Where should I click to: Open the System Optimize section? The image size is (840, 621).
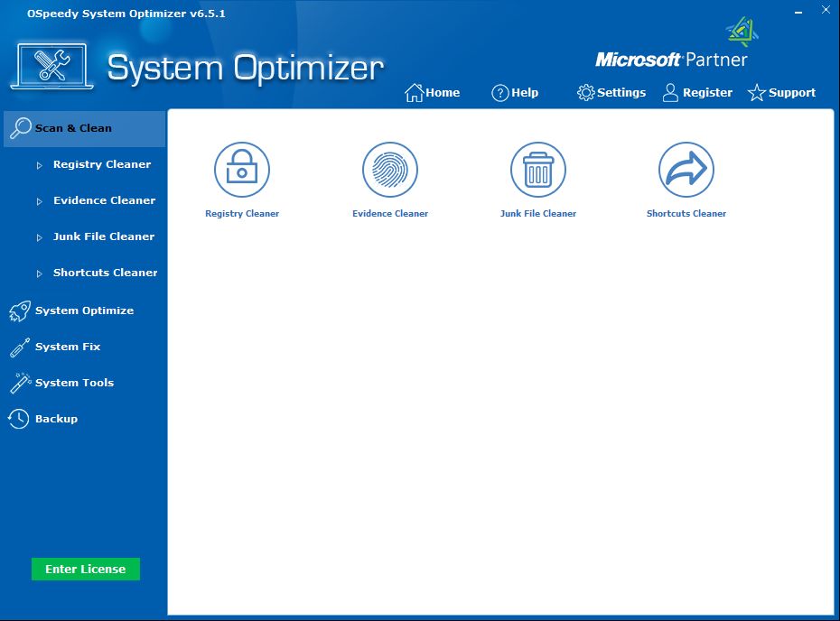[84, 310]
